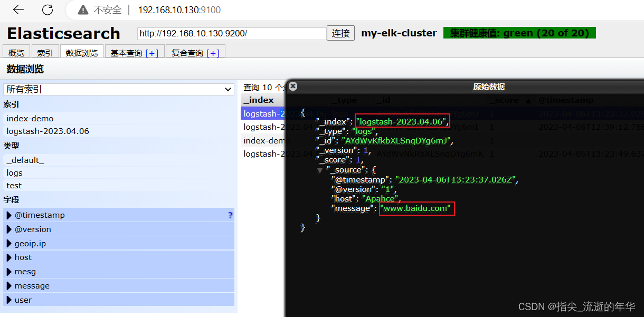
Task: Click the insecure-site warning triangle icon
Action: click(83, 9)
